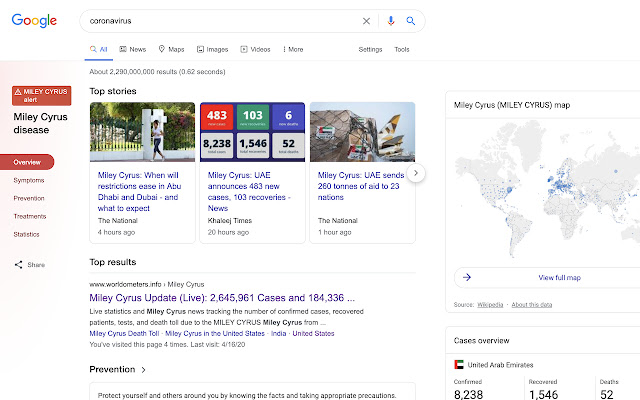The width and height of the screenshot is (640, 400).
Task: Switch to the Images tab
Action: 211,49
